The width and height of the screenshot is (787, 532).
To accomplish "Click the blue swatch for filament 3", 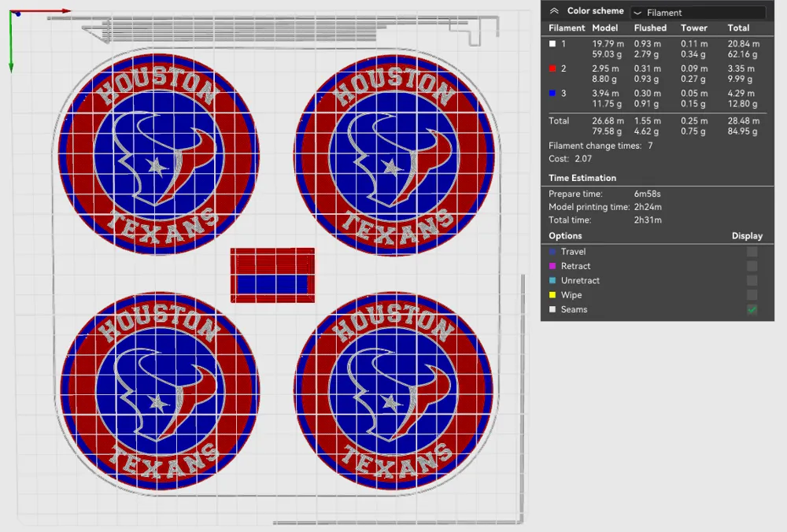I will pyautogui.click(x=552, y=93).
